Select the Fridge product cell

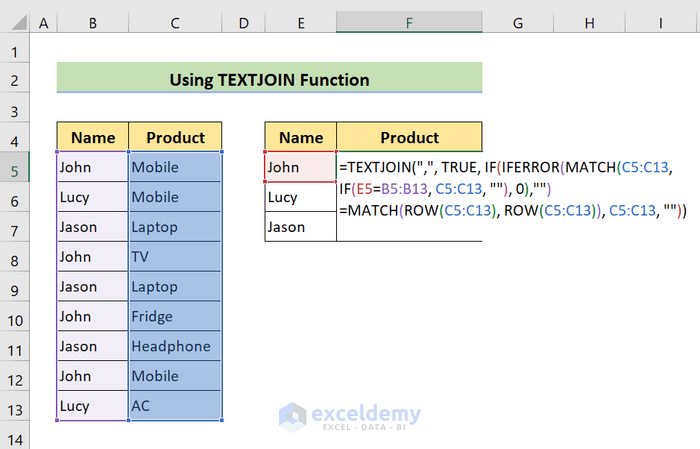click(175, 317)
